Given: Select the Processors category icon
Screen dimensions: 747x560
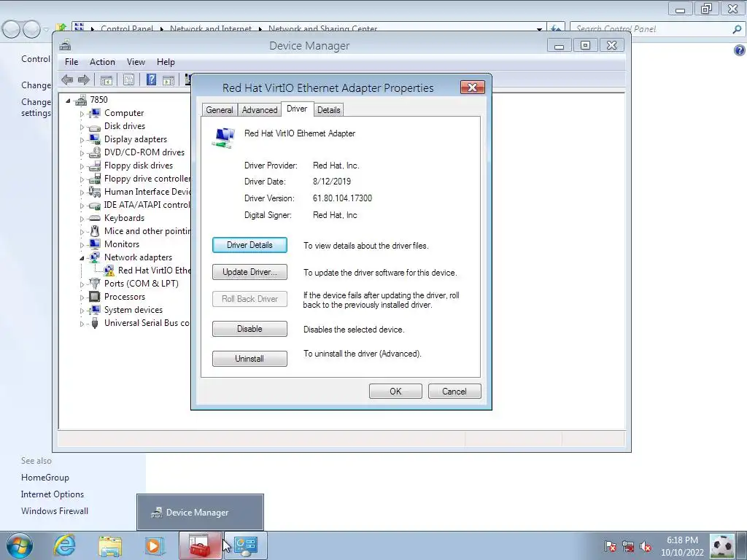Looking at the screenshot, I should tap(95, 296).
